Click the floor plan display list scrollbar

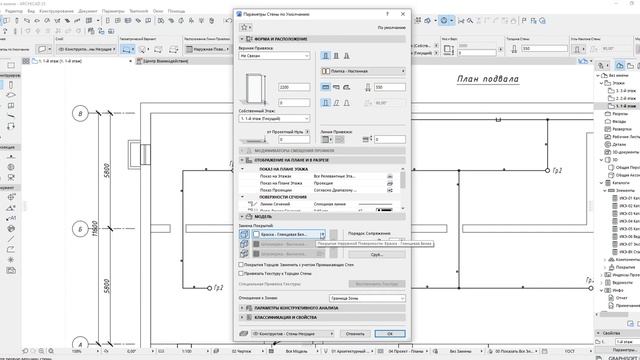(403, 189)
